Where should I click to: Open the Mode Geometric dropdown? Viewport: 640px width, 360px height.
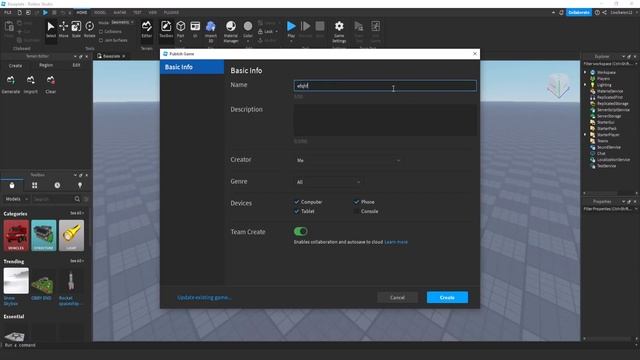tap(122, 22)
